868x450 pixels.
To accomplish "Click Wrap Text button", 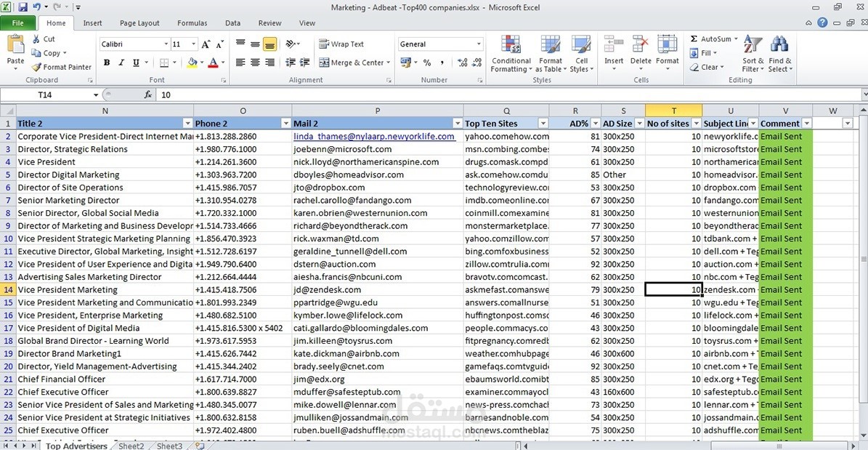I will click(341, 44).
